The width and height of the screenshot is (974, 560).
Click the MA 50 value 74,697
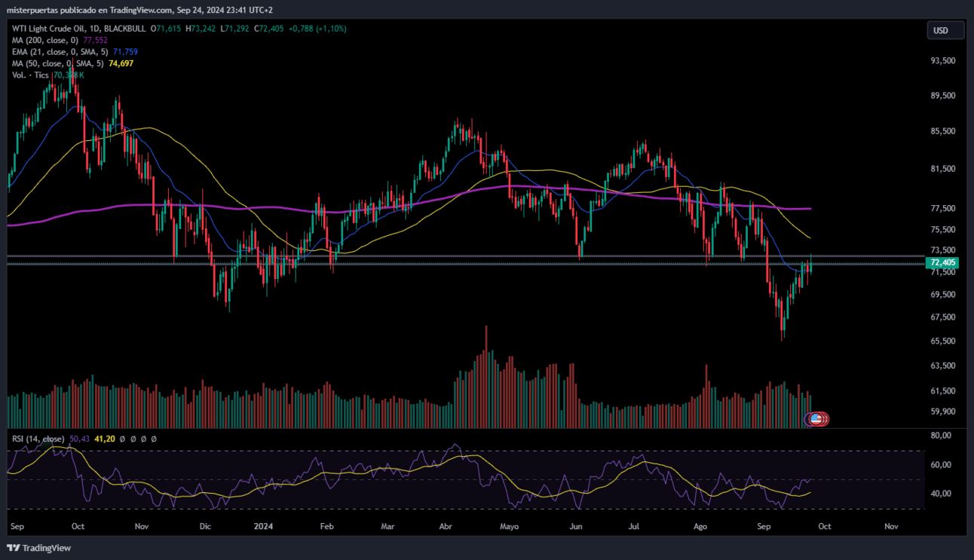tap(121, 64)
